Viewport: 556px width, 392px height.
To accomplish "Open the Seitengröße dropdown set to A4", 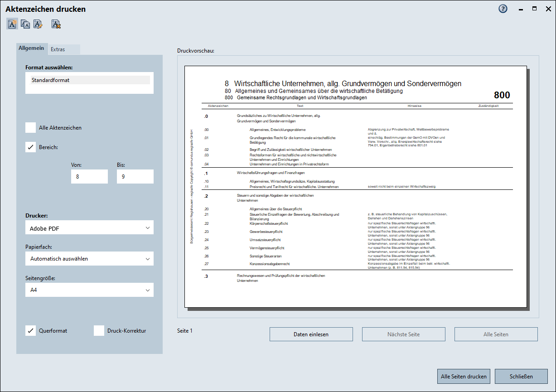I will click(x=89, y=290).
